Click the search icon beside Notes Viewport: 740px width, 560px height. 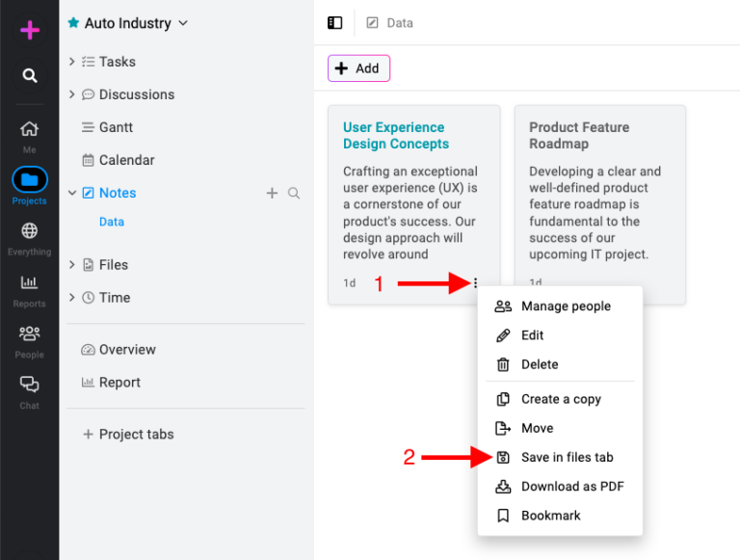click(x=294, y=194)
